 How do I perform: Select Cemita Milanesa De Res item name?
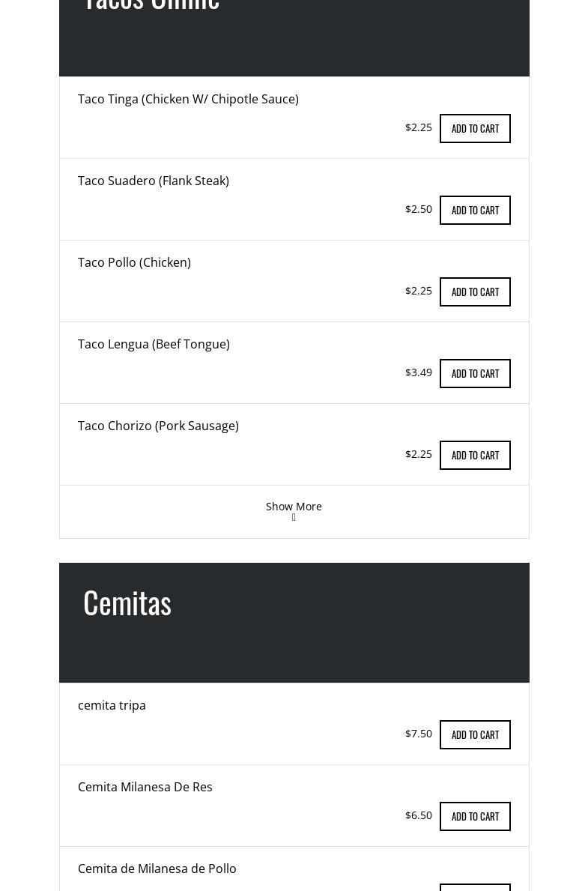[145, 787]
